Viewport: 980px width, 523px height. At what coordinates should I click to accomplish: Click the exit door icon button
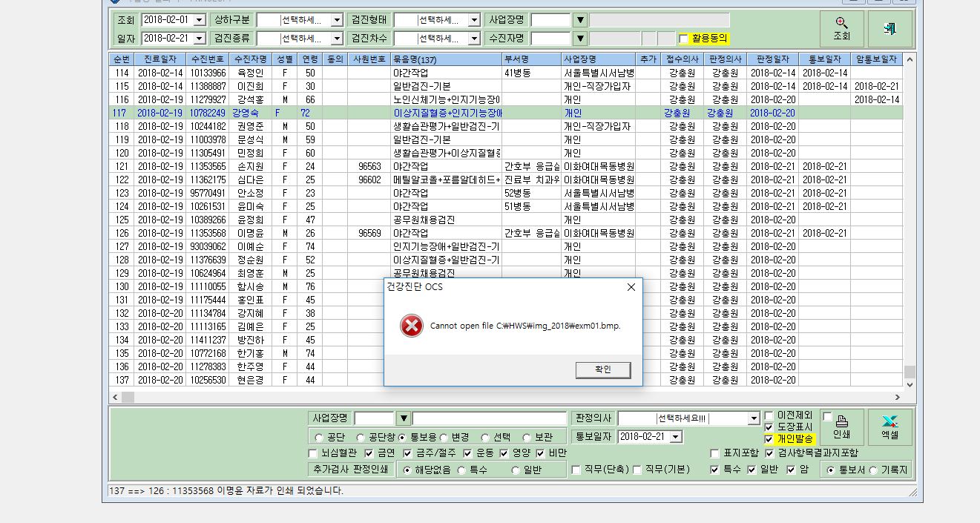pyautogui.click(x=890, y=29)
